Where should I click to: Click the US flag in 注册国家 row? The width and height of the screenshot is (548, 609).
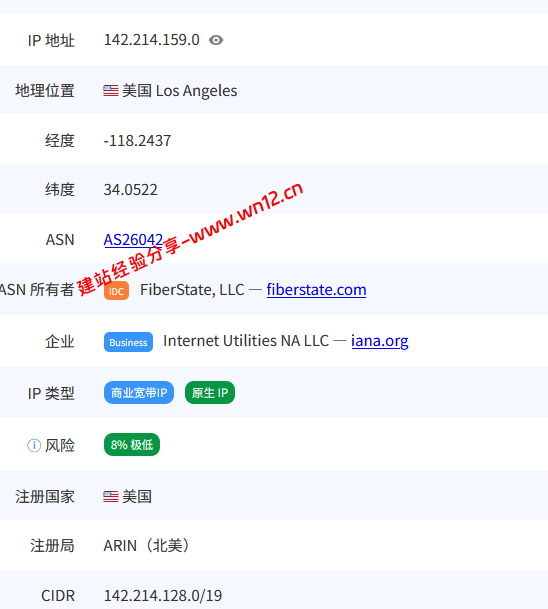111,497
